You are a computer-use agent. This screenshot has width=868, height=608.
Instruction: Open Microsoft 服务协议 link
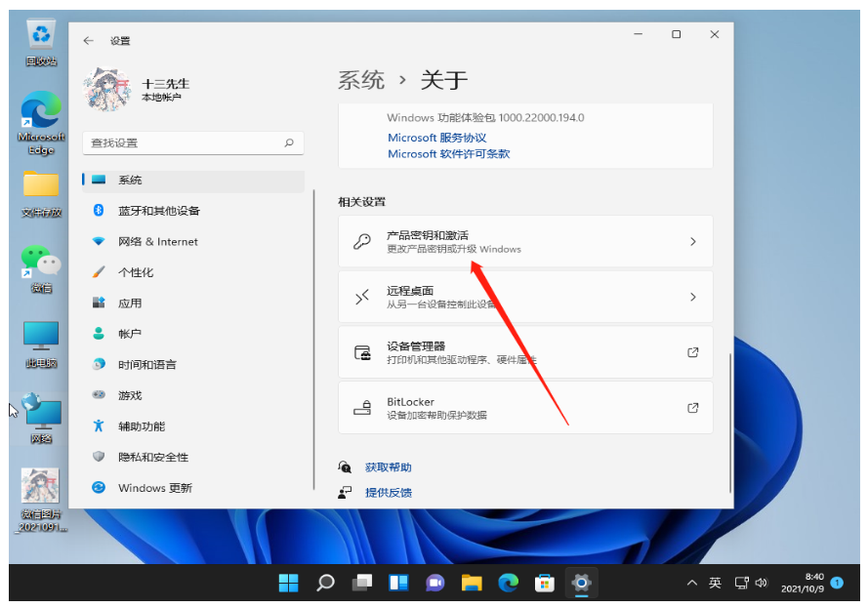tap(436, 139)
